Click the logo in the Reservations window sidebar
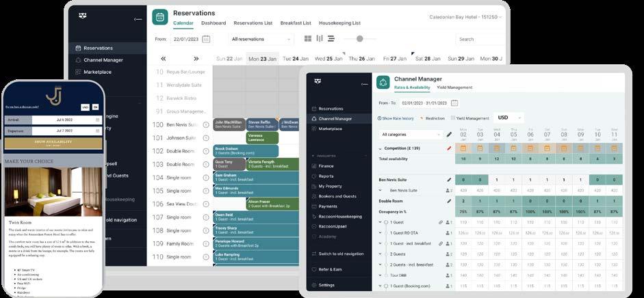The width and height of the screenshot is (644, 298). click(x=82, y=16)
